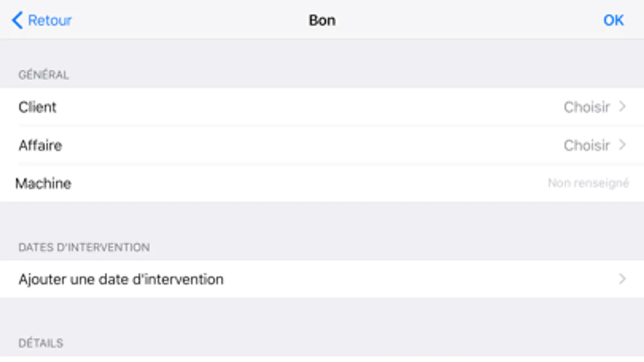Image resolution: width=644 pixels, height=362 pixels.
Task: Tap the DÉTAILS section header
Action: point(41,343)
